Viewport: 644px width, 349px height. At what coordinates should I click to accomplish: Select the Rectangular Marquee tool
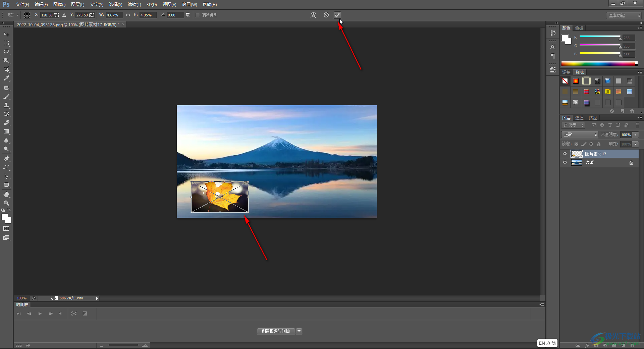[x=6, y=43]
